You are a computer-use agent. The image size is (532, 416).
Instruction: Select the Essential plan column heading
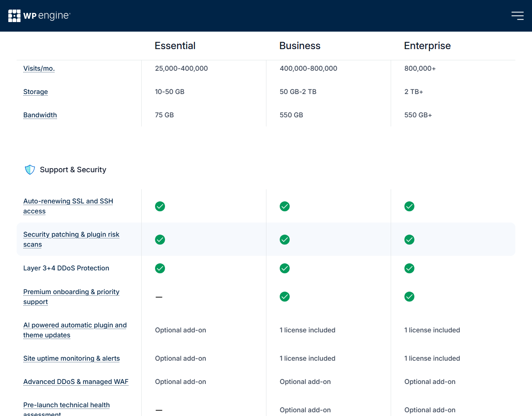[x=175, y=46]
